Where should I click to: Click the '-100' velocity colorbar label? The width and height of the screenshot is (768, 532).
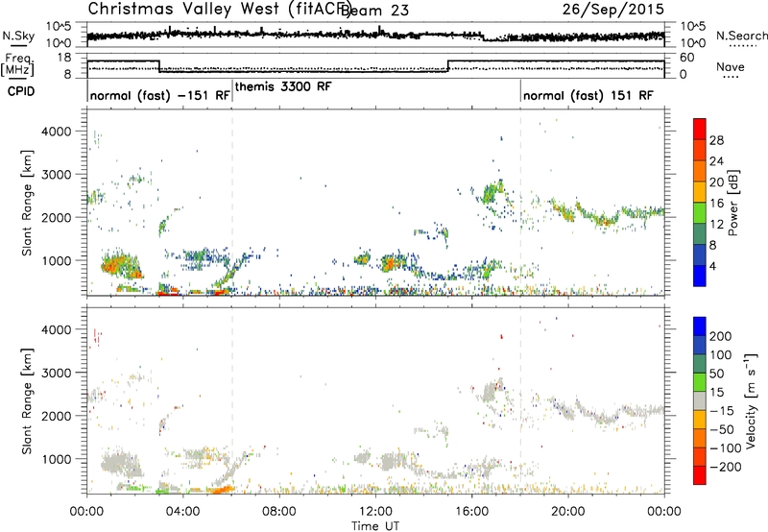[x=726, y=448]
